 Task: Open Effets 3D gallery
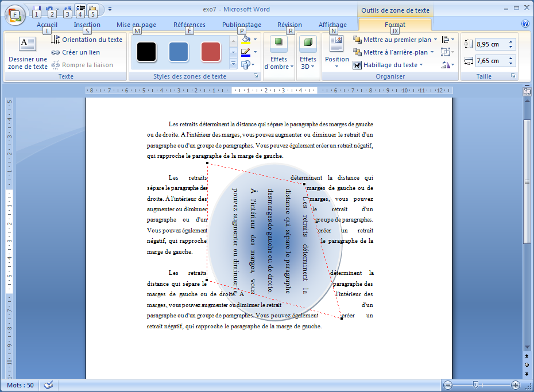(308, 53)
